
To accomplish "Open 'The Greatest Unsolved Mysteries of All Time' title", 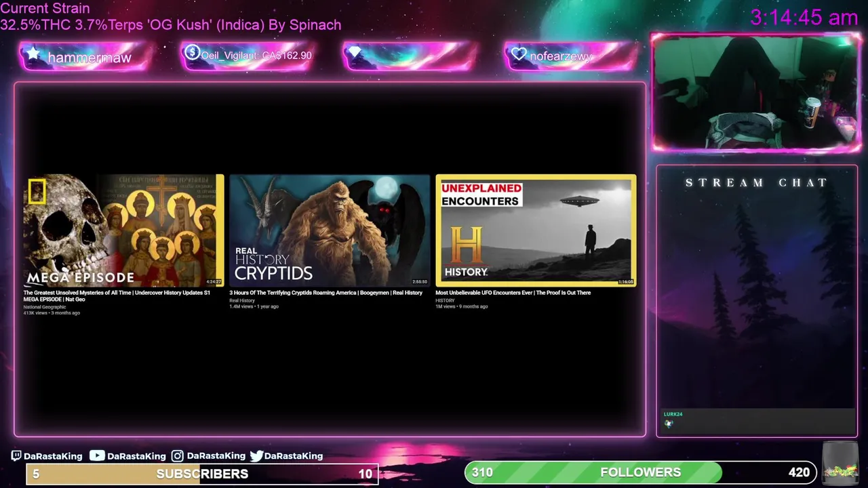I will click(117, 296).
